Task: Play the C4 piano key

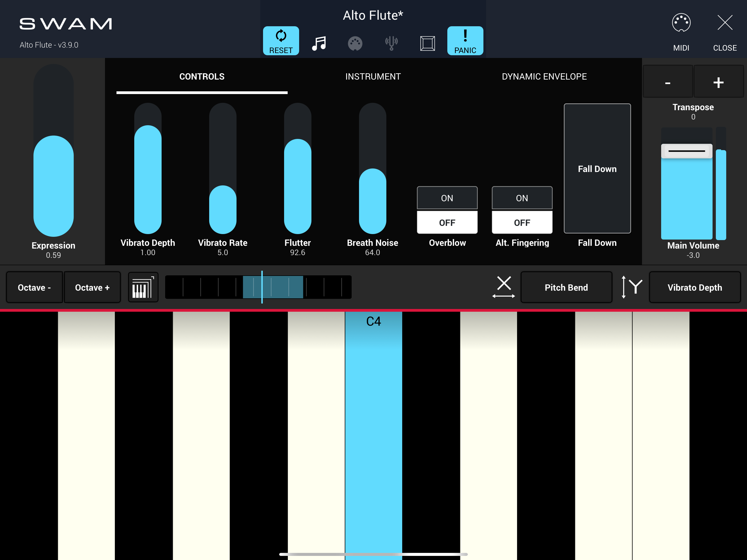Action: pyautogui.click(x=373, y=435)
